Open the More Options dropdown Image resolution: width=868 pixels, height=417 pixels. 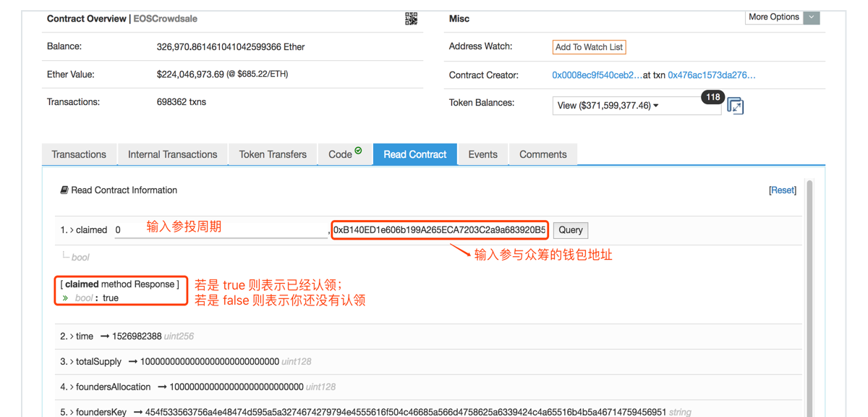click(810, 17)
